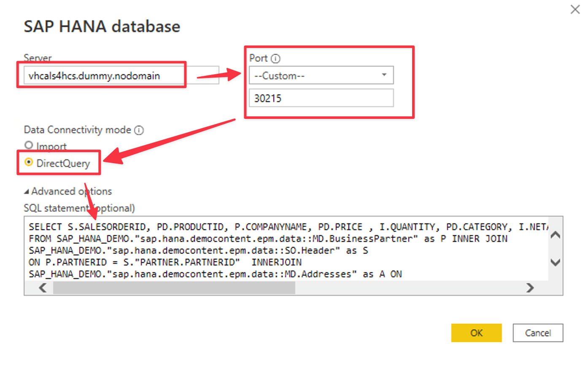Screen dimensions: 588x365
Task: Click the dropdown arrow on the Port selector
Action: tap(384, 75)
